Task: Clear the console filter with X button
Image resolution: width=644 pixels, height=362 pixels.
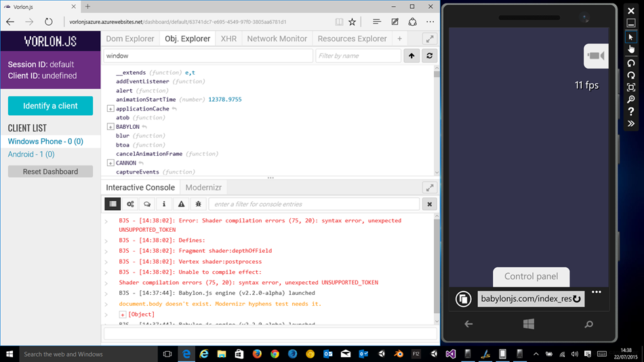Action: pyautogui.click(x=428, y=204)
